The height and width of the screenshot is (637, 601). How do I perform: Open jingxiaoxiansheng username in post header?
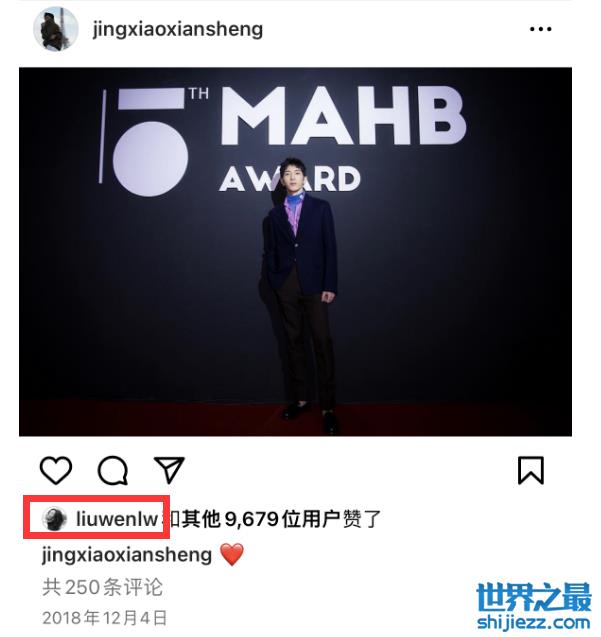[178, 30]
